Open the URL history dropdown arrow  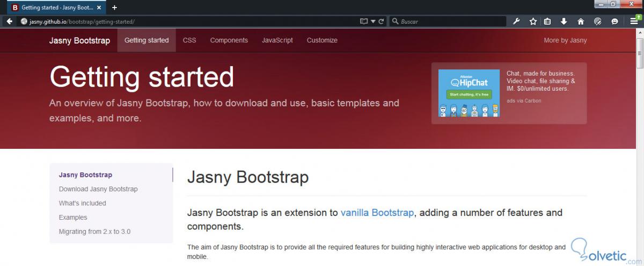tap(374, 21)
